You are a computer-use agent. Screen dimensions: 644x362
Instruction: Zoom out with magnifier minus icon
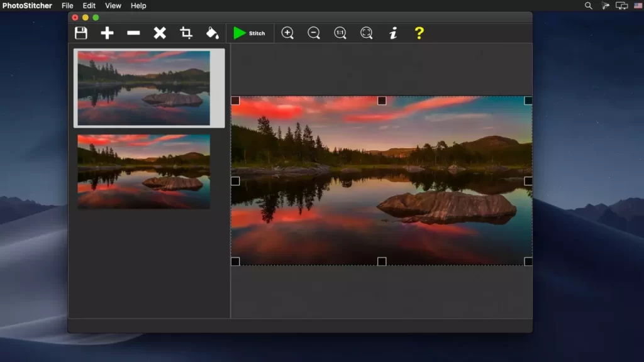pyautogui.click(x=314, y=33)
